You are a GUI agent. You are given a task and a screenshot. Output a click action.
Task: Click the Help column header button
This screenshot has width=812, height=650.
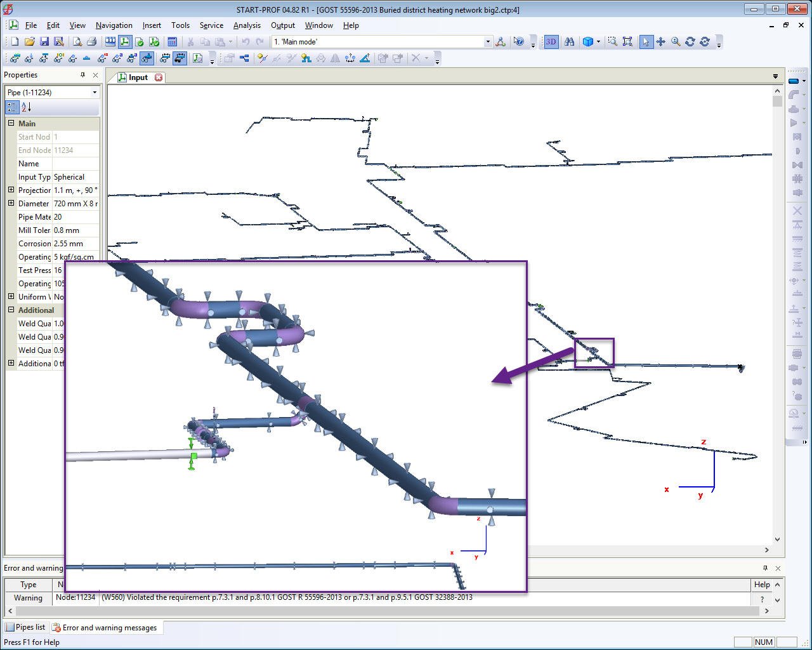click(x=761, y=585)
